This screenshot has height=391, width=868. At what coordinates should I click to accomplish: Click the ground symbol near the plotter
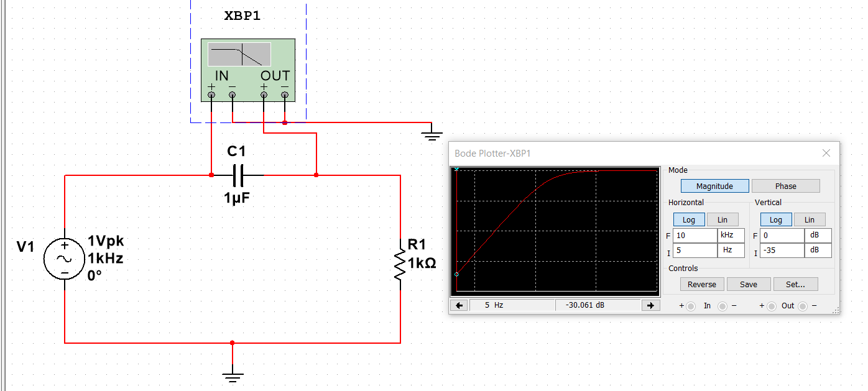tap(432, 132)
